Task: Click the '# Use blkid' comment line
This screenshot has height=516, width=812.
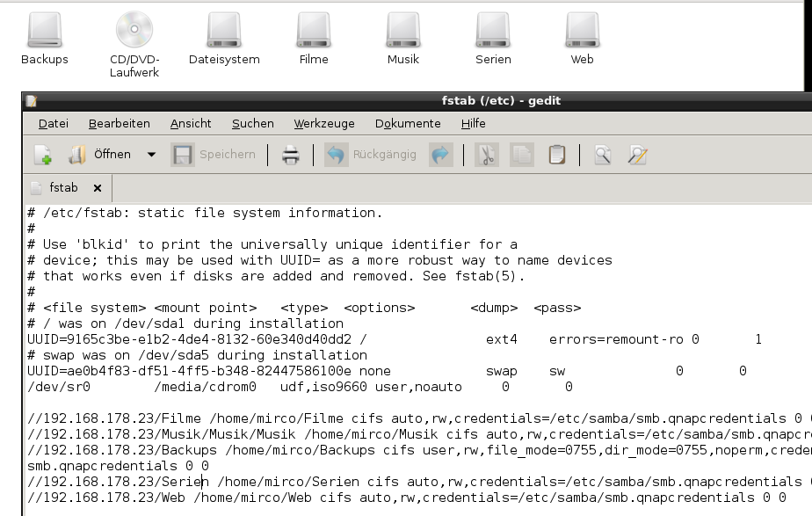Action: [272, 244]
